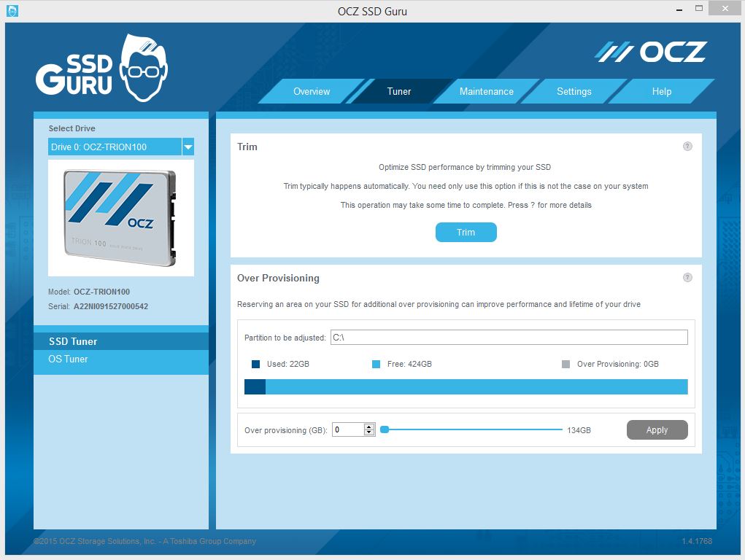Click the TRION 100 drive thumbnail image
Image resolution: width=745 pixels, height=560 pixels.
[x=120, y=218]
